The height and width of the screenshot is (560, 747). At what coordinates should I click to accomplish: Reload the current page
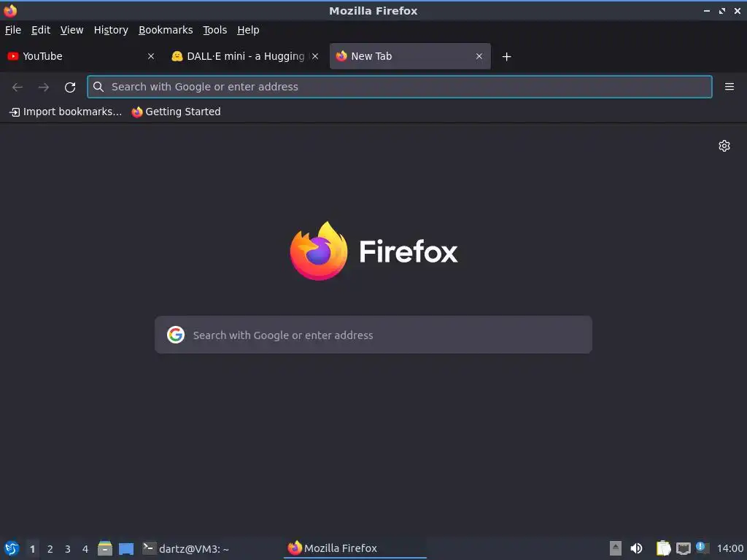click(x=70, y=87)
